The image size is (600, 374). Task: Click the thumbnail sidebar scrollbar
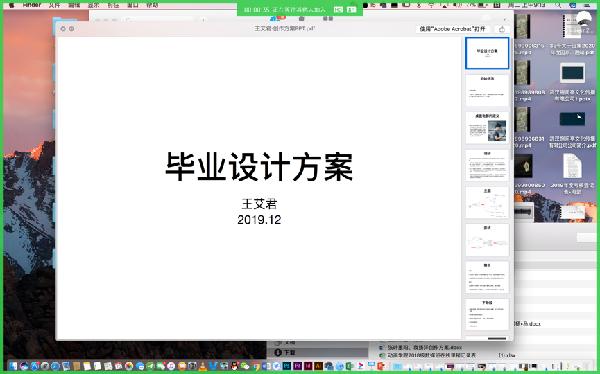(x=512, y=99)
